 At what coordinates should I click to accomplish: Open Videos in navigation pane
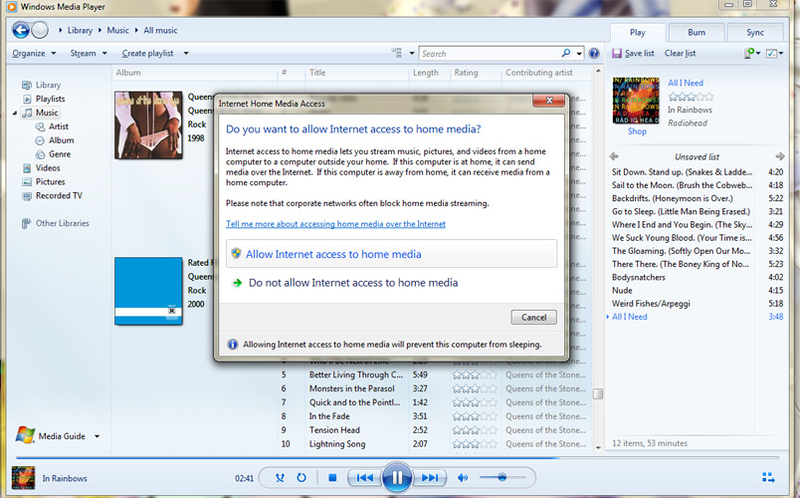47,168
